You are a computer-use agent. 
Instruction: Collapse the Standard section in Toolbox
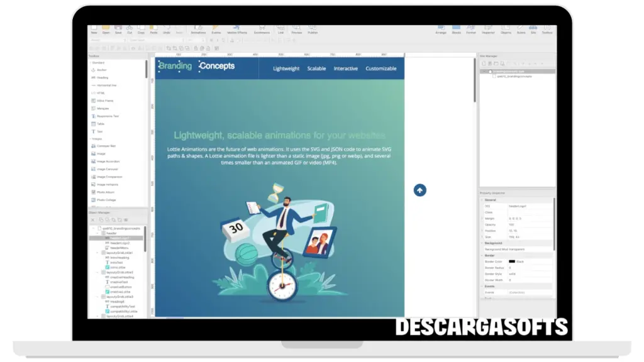tap(90, 63)
